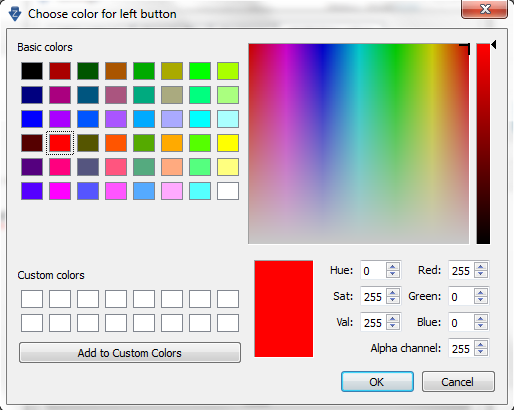Viewport: 514px width, 410px height.
Task: Confirm the color with OK
Action: (377, 382)
